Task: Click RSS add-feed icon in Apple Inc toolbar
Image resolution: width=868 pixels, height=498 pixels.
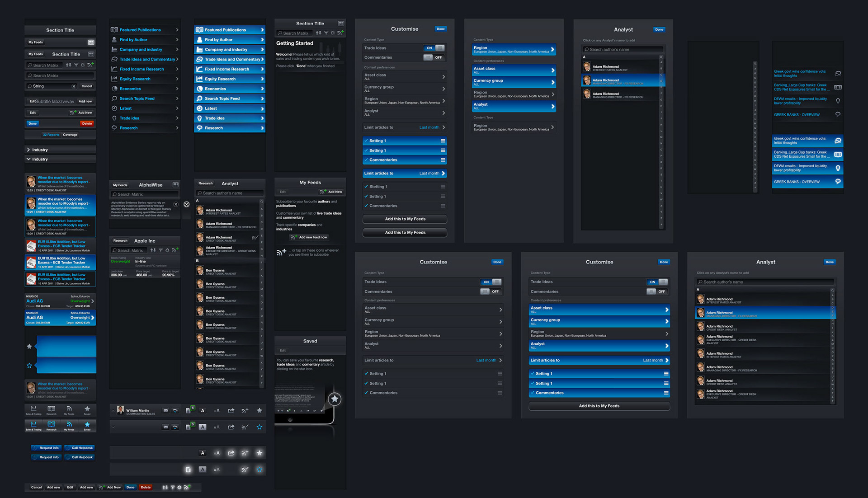Action: point(175,250)
